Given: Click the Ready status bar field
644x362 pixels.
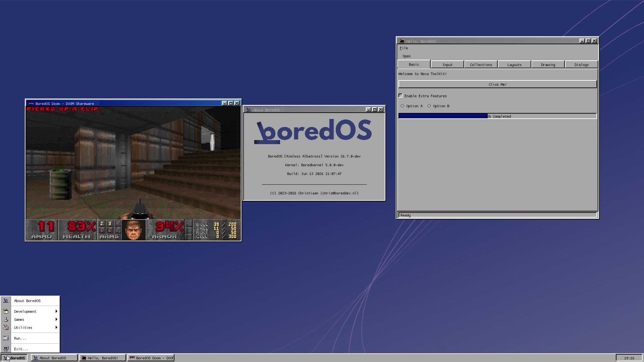Looking at the screenshot, I should click(x=498, y=215).
